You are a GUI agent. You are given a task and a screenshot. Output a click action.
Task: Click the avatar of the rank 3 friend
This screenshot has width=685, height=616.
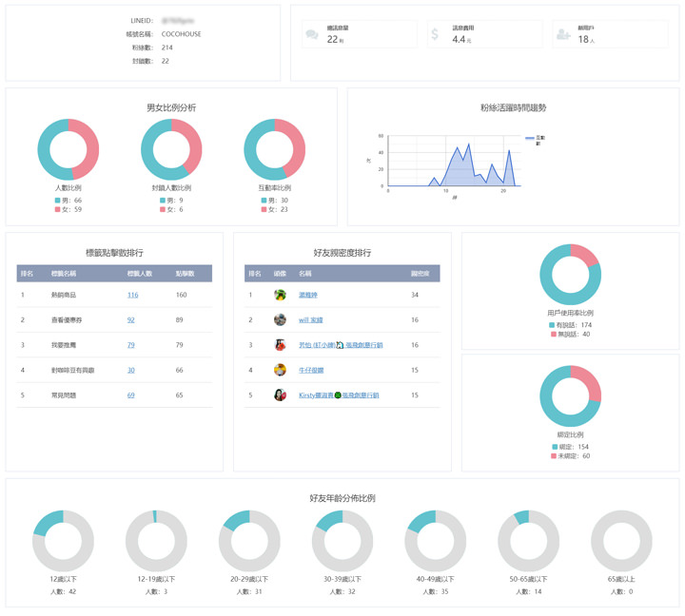[280, 345]
